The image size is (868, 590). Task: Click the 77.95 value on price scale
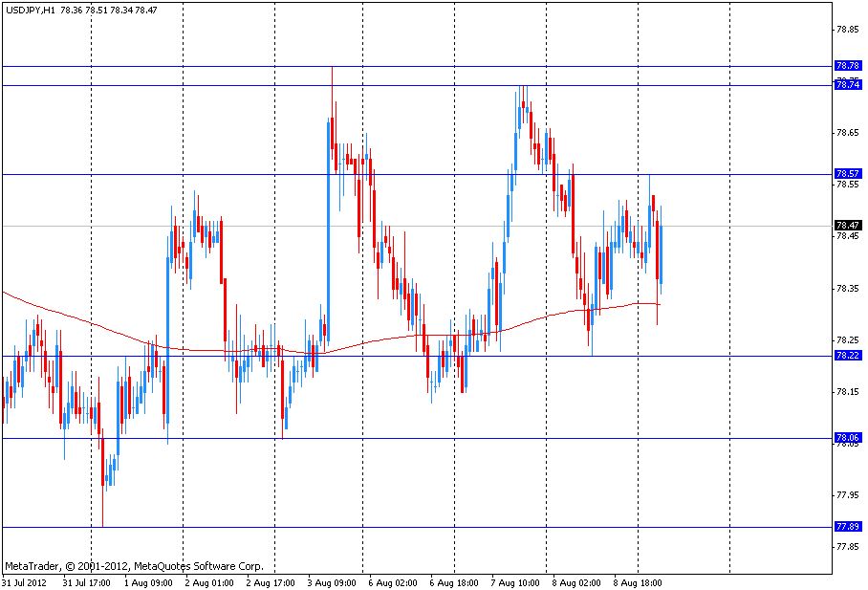[x=847, y=495]
